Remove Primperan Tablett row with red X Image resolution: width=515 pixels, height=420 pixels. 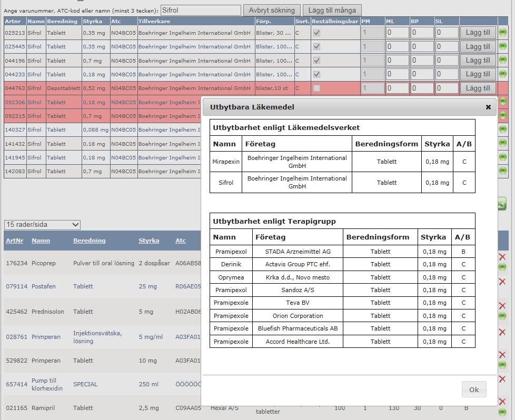(x=502, y=355)
